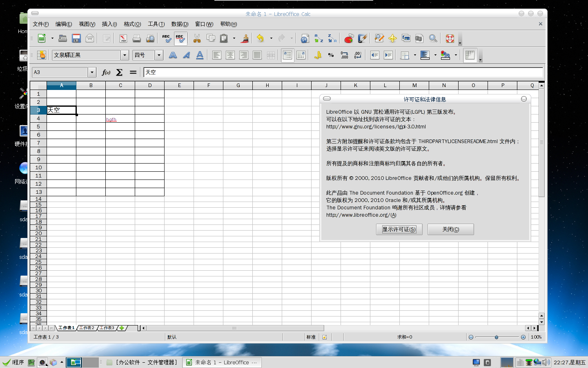Open the font size dropdown
This screenshot has height=368, width=588.
(x=159, y=55)
